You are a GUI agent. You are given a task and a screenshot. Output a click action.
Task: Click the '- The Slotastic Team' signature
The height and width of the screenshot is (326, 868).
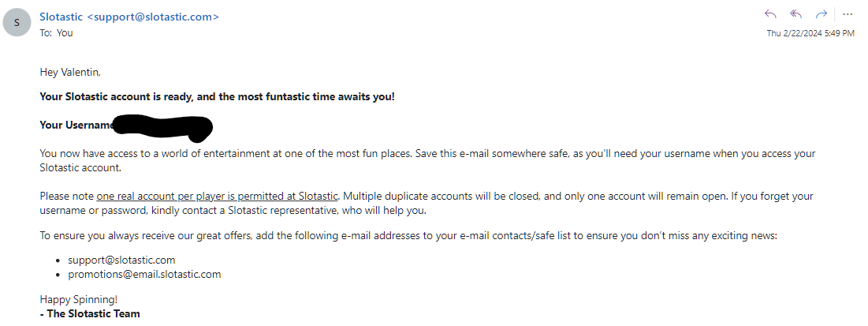pyautogui.click(x=90, y=314)
